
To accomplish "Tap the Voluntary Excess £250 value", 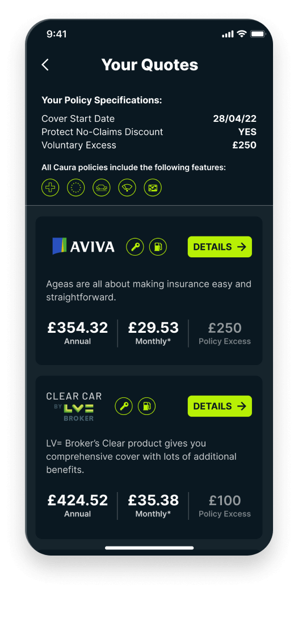I will pos(244,145).
